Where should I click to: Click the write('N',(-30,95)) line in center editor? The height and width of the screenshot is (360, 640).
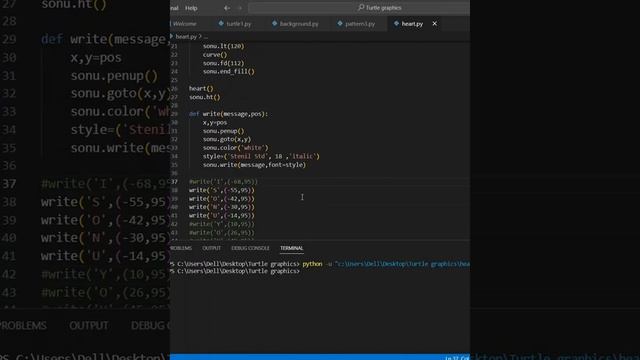(222, 207)
